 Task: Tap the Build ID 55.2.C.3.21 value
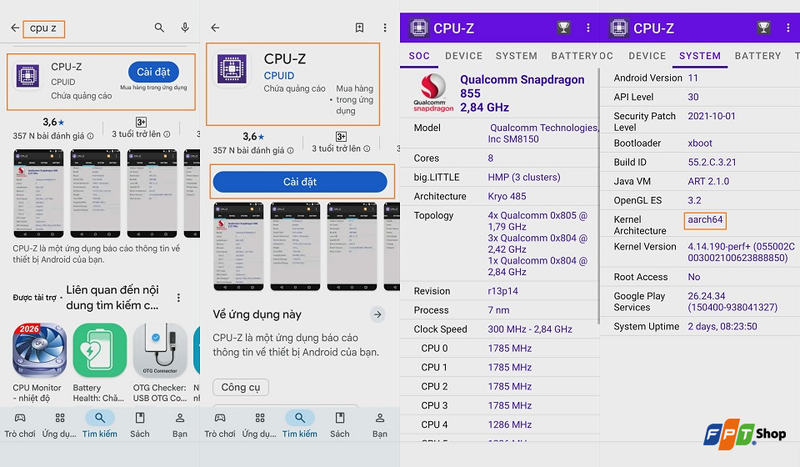712,162
